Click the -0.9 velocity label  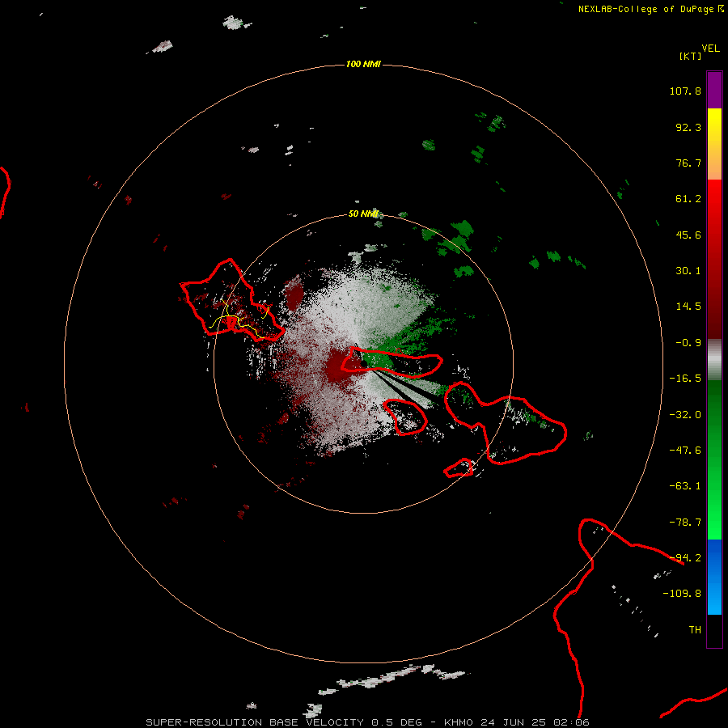click(688, 343)
